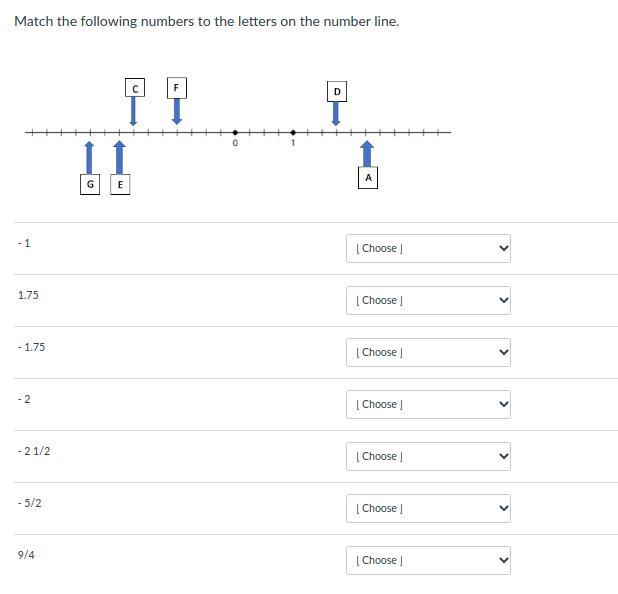This screenshot has width=618, height=594.
Task: Click the blue up arrow above G
Action: [90, 157]
